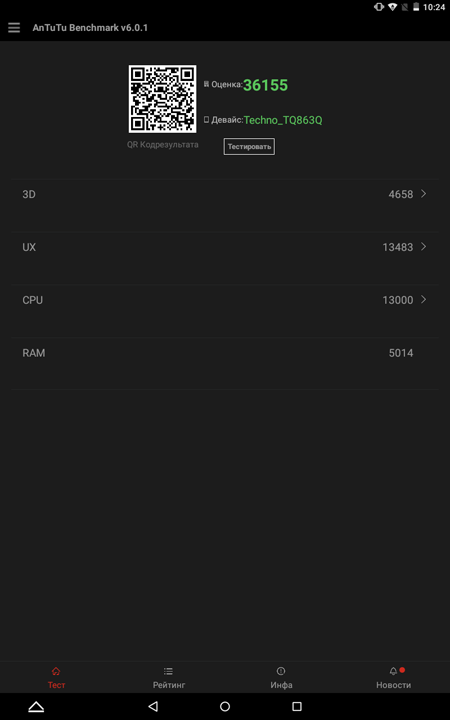Click the battery status icon

(x=416, y=7)
